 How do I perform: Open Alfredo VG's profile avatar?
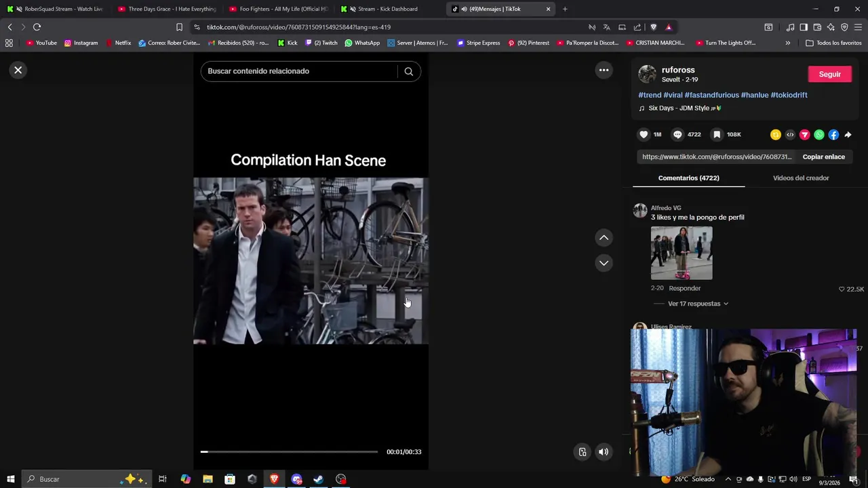(x=640, y=210)
